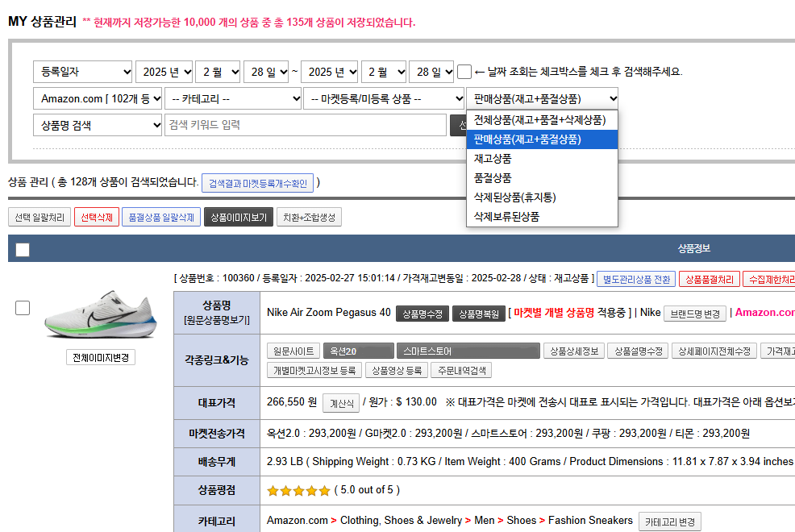This screenshot has height=532, width=795.
Task: Pick 전체상품(재고+품절+삭제상품) option
Action: pos(539,120)
